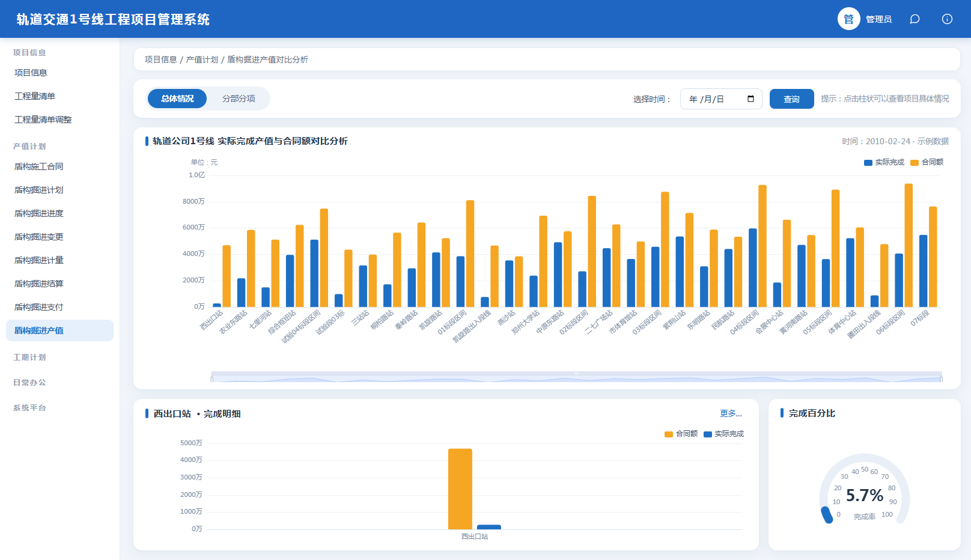
Task: Open 工程量清单调整 in sidebar
Action: 59,120
